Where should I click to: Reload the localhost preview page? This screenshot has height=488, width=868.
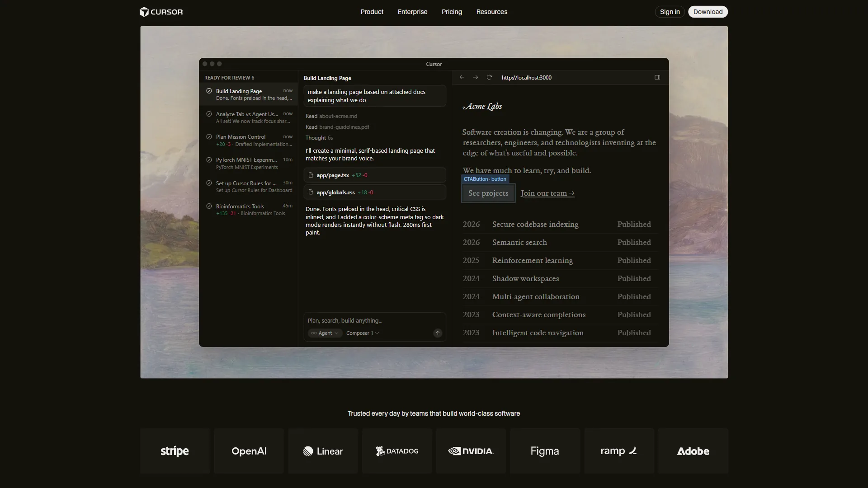click(489, 77)
